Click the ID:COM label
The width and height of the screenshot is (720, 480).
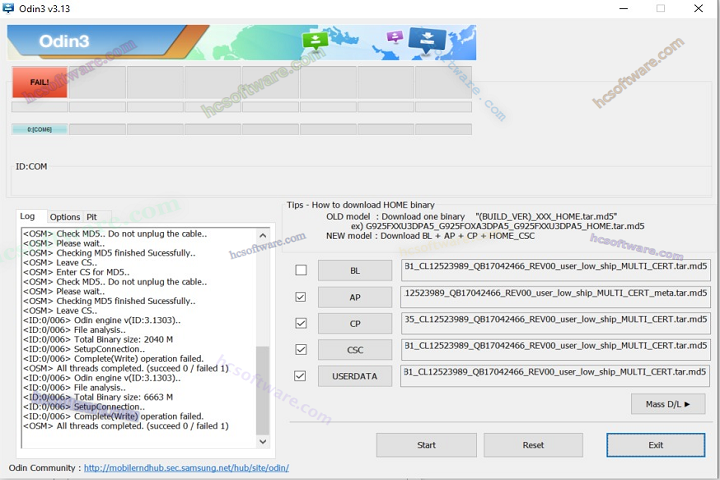[x=31, y=166]
